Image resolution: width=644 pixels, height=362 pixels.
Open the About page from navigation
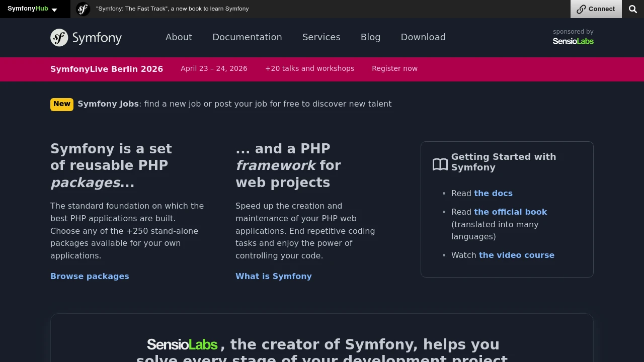[x=179, y=37]
